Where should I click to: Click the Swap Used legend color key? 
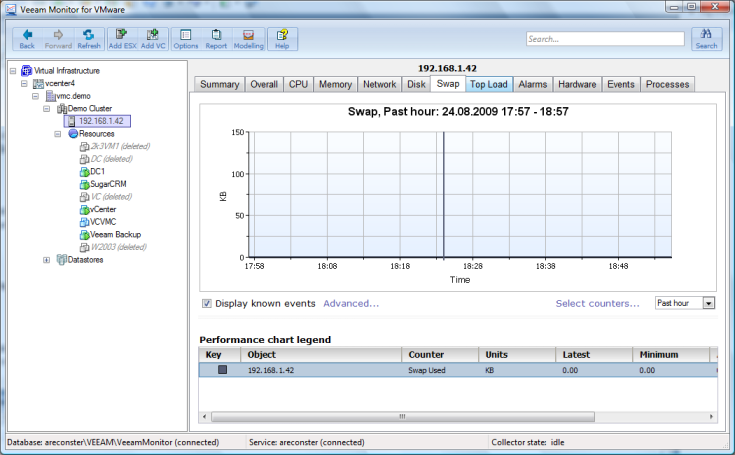click(222, 370)
